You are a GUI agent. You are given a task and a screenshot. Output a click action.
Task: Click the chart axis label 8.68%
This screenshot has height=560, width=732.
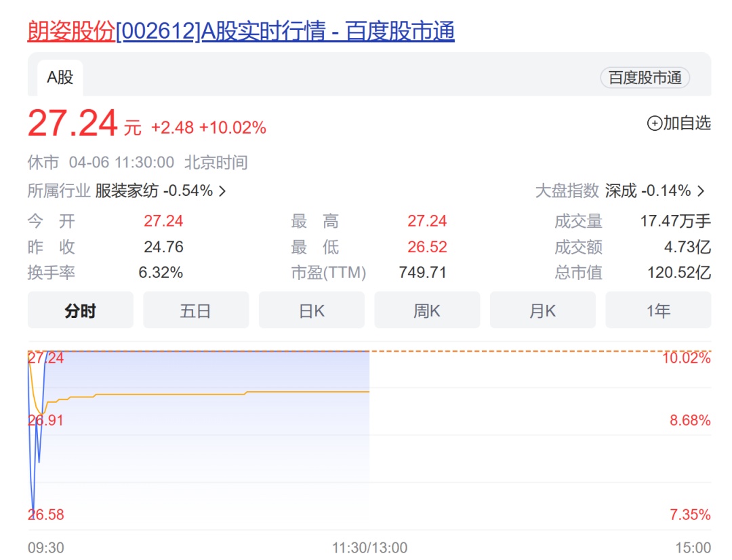pos(690,420)
